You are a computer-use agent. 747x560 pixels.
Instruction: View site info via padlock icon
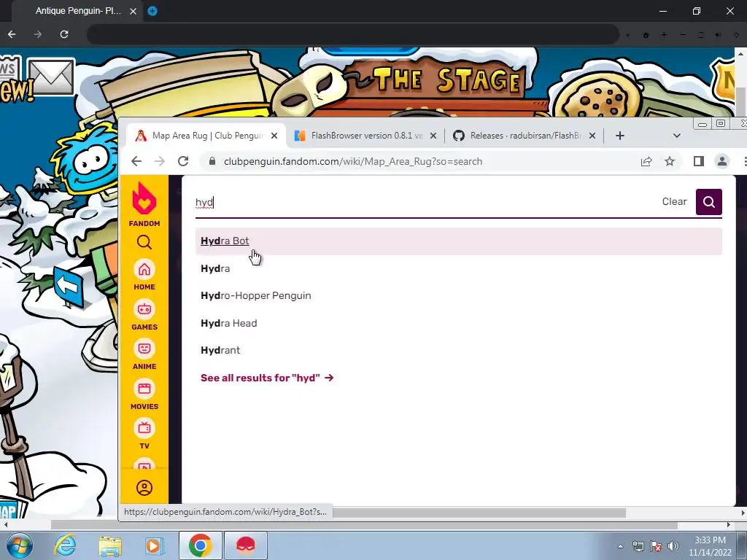212,161
